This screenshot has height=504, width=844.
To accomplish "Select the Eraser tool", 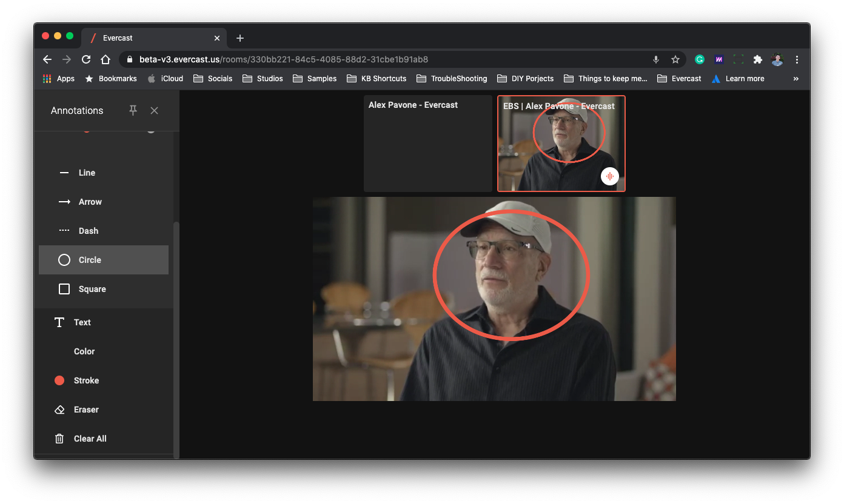I will [x=104, y=409].
